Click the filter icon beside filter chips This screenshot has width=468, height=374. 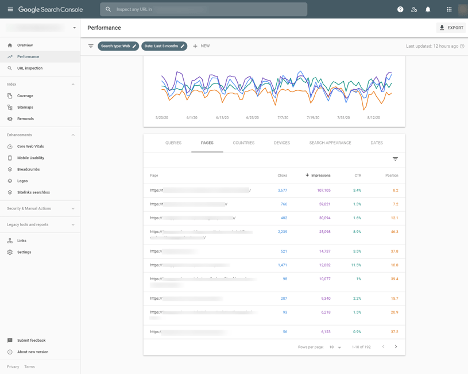(91, 46)
